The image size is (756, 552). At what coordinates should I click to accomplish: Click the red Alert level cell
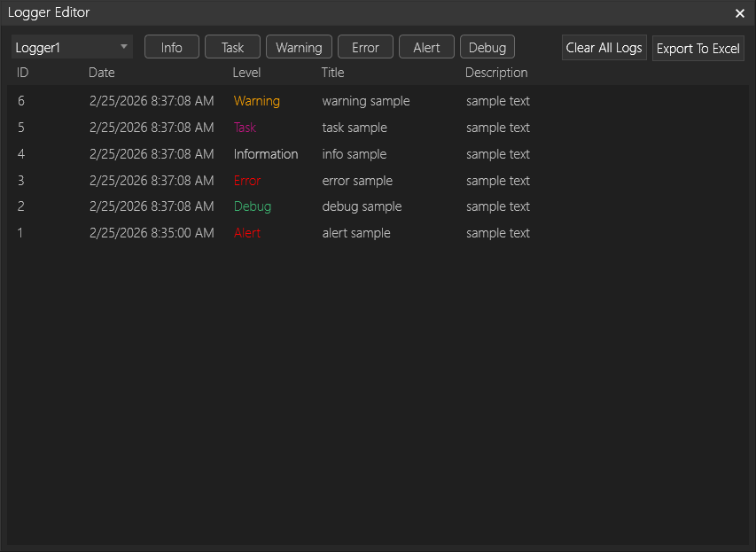click(x=247, y=233)
